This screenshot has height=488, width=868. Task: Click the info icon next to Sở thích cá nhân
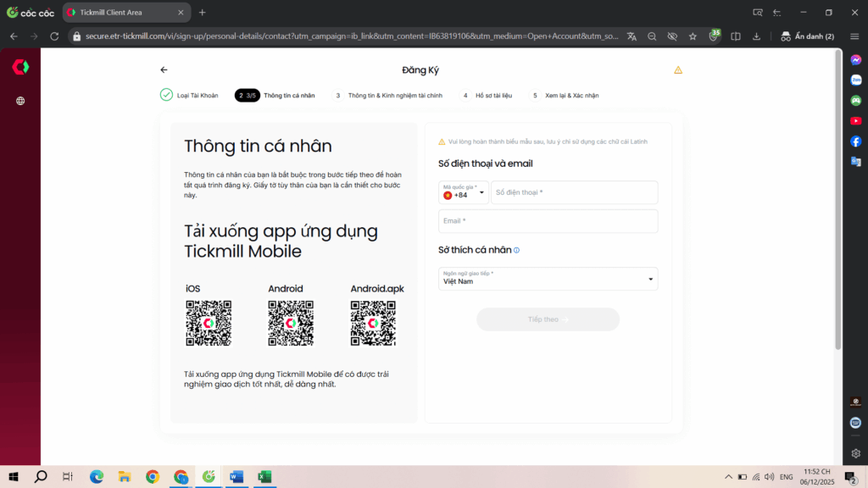point(516,250)
